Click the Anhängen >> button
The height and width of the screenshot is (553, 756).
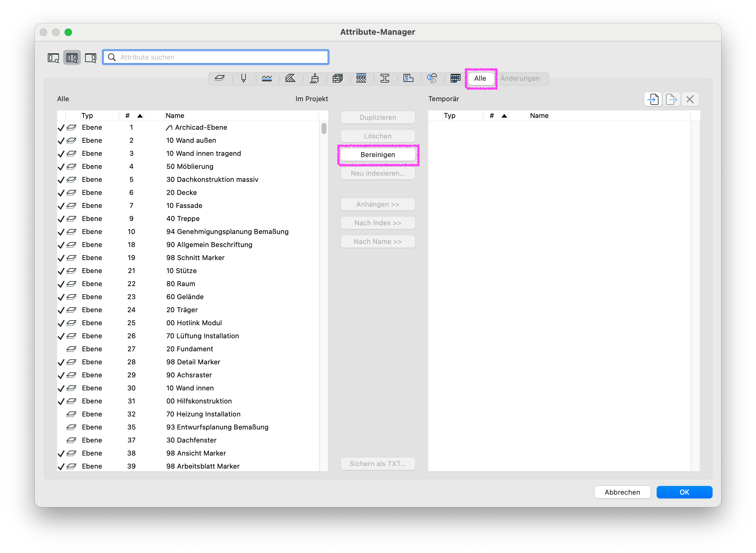tap(378, 204)
